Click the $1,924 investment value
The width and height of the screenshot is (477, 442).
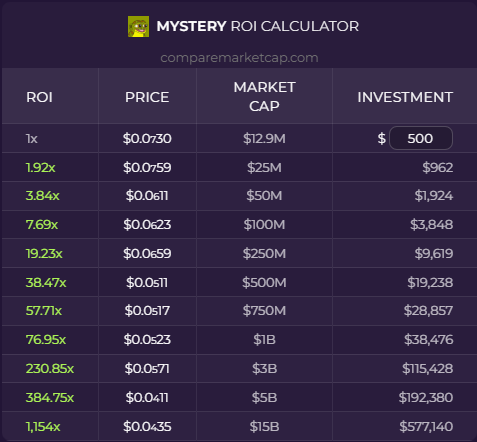click(x=434, y=196)
